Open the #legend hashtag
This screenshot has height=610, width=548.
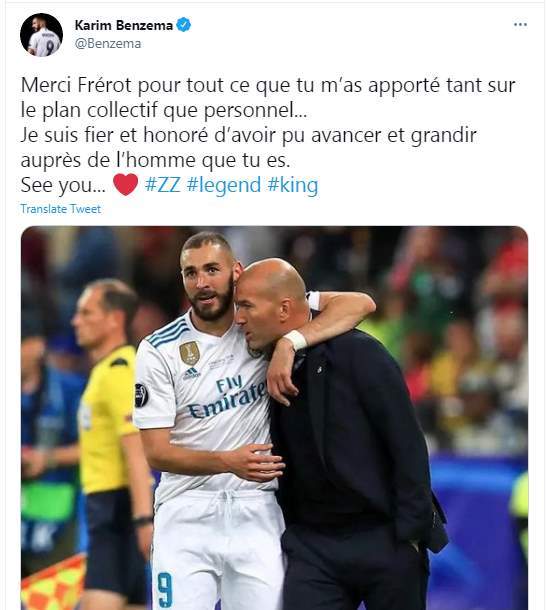(x=224, y=186)
